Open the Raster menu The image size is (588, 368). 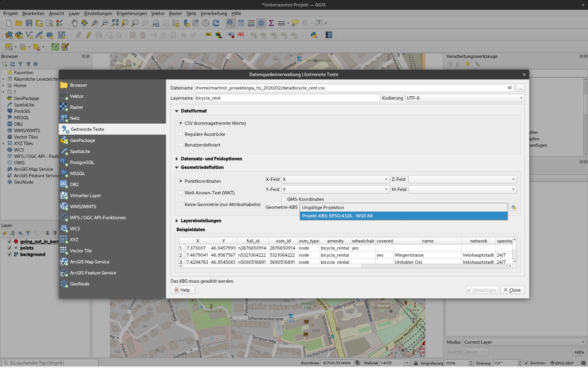click(175, 13)
